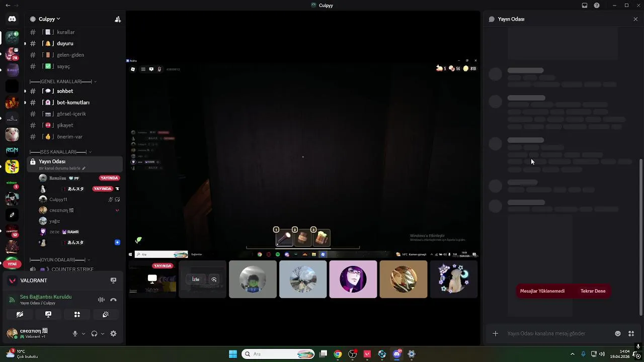
Task: Select user yağız in voice list
Action: [x=79, y=221]
